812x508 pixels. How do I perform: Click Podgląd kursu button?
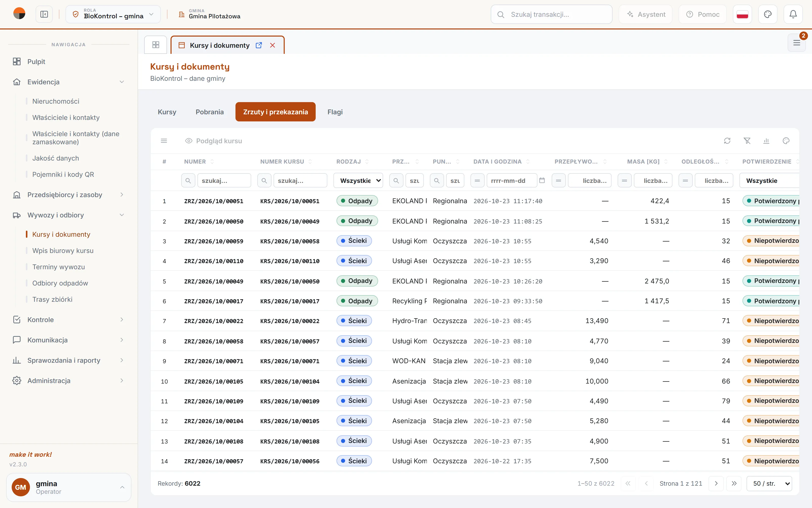coord(213,141)
